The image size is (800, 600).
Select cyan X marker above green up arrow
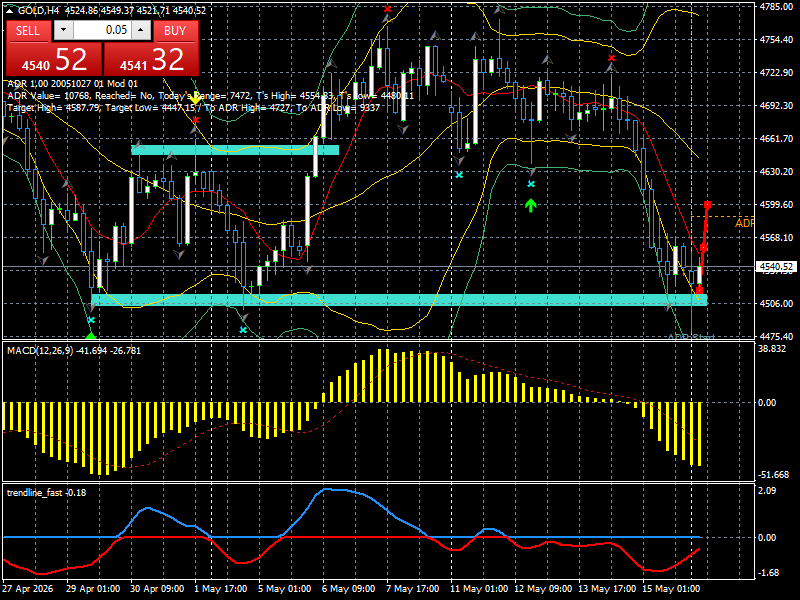531,184
